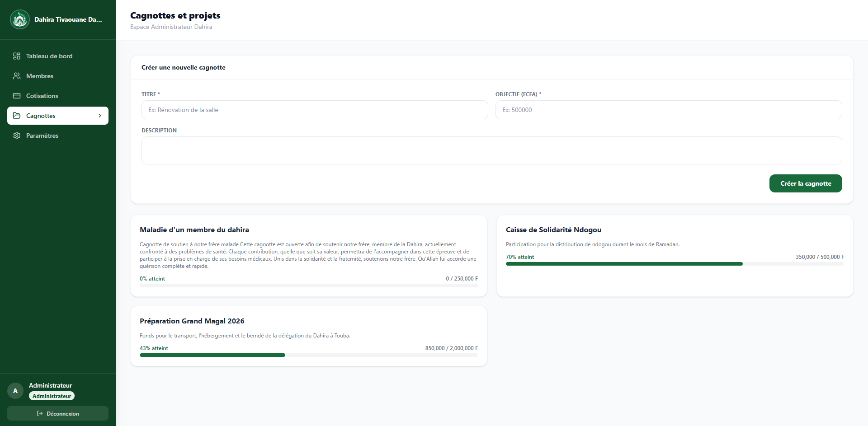Click the Dahira mosque logo icon
The height and width of the screenshot is (426, 868).
coord(20,19)
